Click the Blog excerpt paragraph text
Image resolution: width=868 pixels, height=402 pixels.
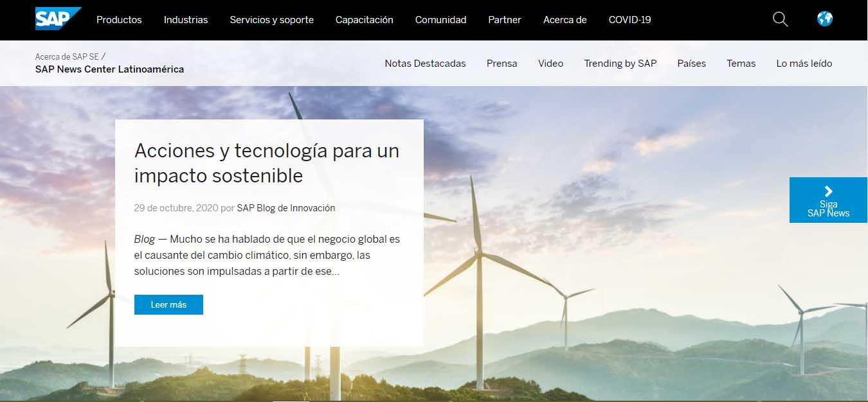pyautogui.click(x=267, y=255)
